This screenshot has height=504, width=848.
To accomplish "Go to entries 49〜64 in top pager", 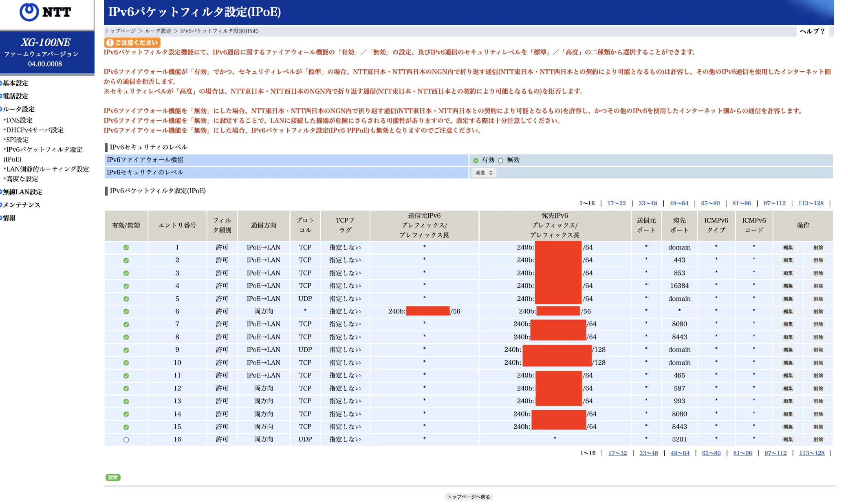I will click(x=679, y=203).
